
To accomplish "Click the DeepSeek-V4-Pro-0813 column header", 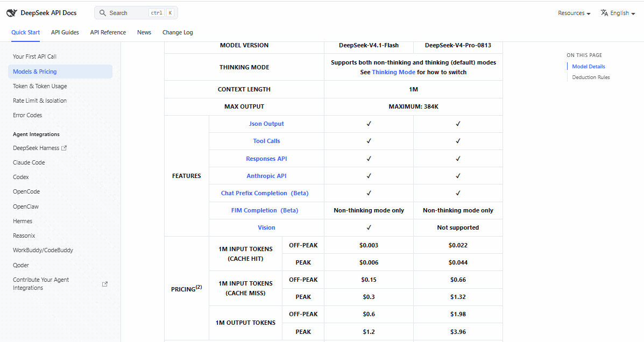I will [x=458, y=45].
